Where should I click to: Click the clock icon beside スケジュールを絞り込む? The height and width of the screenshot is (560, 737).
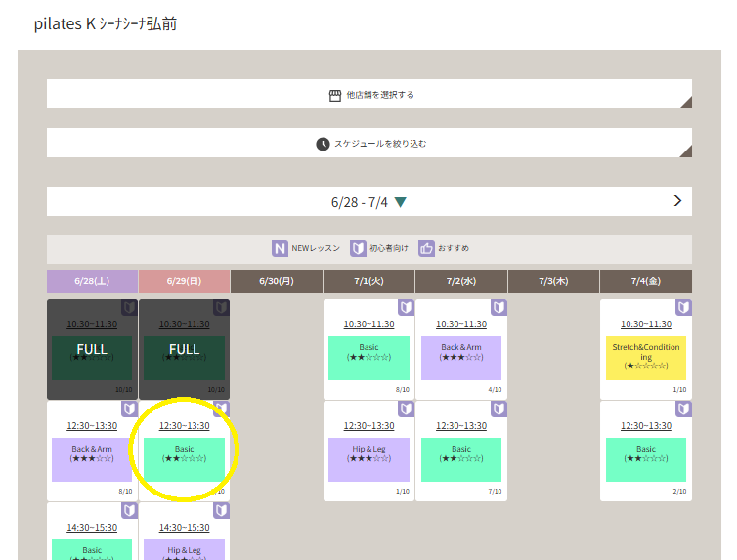click(x=323, y=144)
